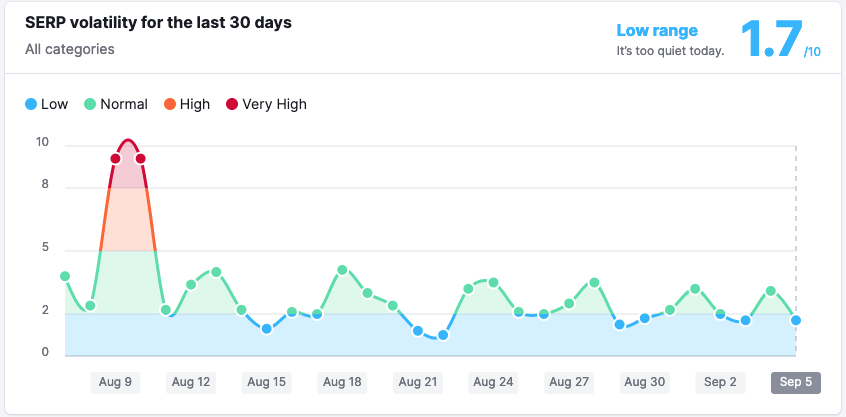Click the "SERP volatility for the last 30 days" title

[x=158, y=22]
